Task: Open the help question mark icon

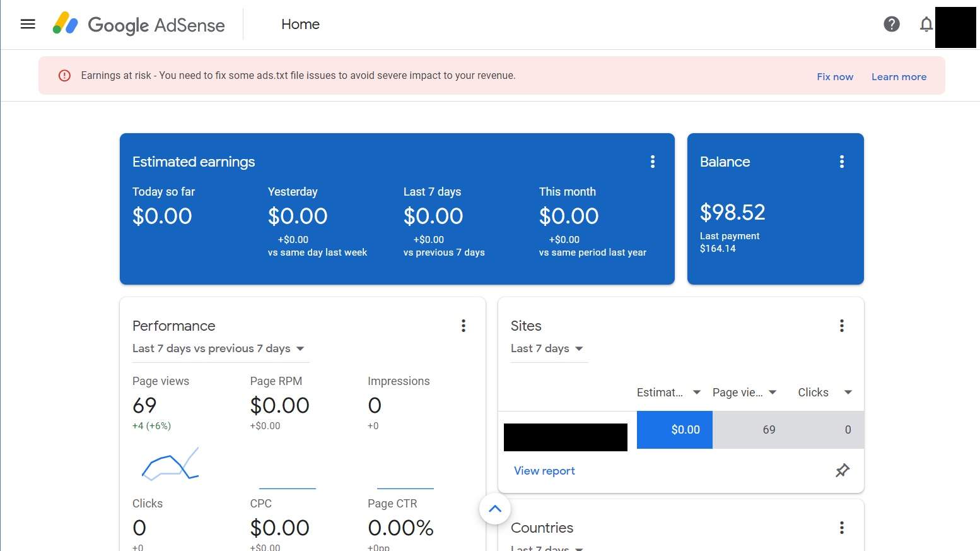Action: pos(891,24)
